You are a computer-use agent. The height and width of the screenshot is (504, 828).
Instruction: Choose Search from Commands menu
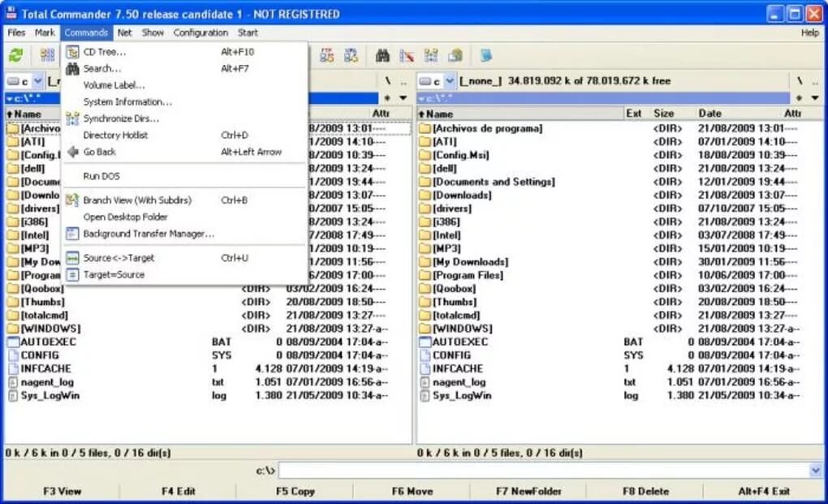point(184,69)
